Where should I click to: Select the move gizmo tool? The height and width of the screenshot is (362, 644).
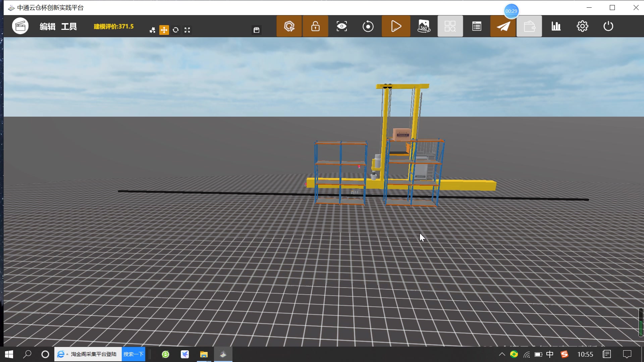tap(164, 30)
